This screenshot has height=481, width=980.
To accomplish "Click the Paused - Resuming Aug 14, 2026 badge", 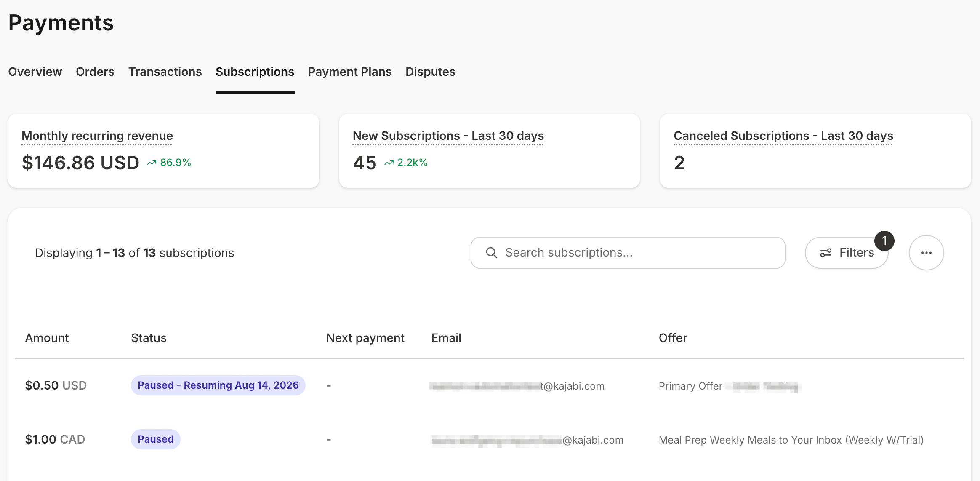I will 218,385.
